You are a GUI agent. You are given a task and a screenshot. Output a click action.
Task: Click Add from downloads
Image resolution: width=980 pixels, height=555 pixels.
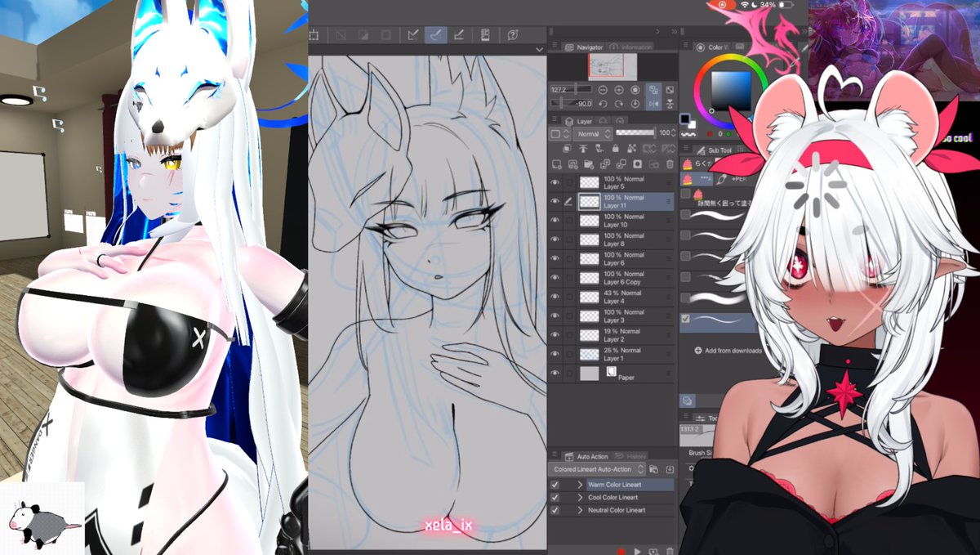728,351
